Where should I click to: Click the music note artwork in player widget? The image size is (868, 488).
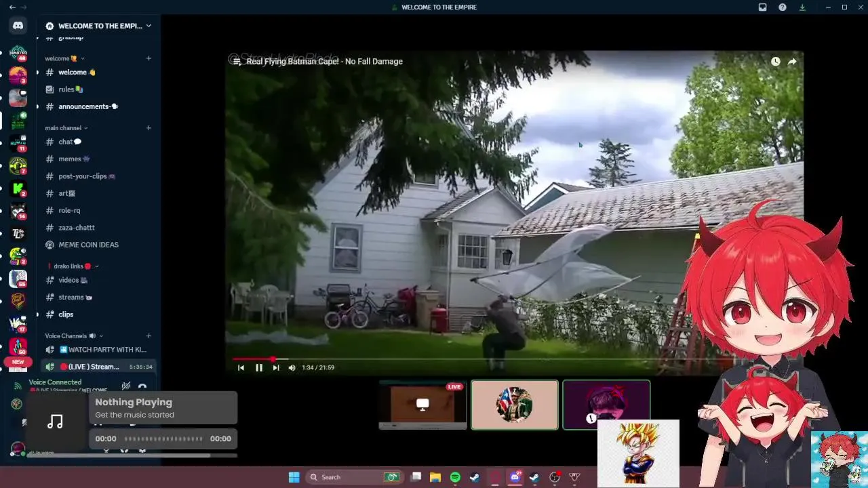(56, 422)
